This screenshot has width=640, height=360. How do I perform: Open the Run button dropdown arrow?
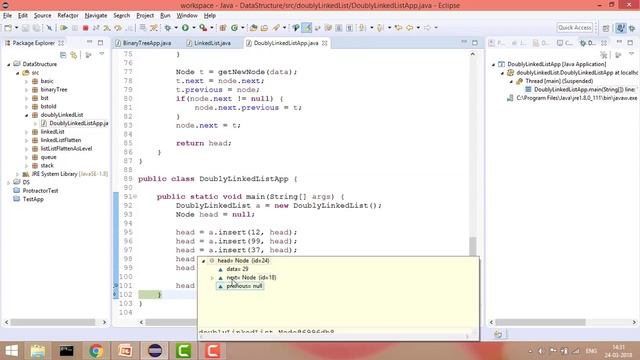(193, 28)
